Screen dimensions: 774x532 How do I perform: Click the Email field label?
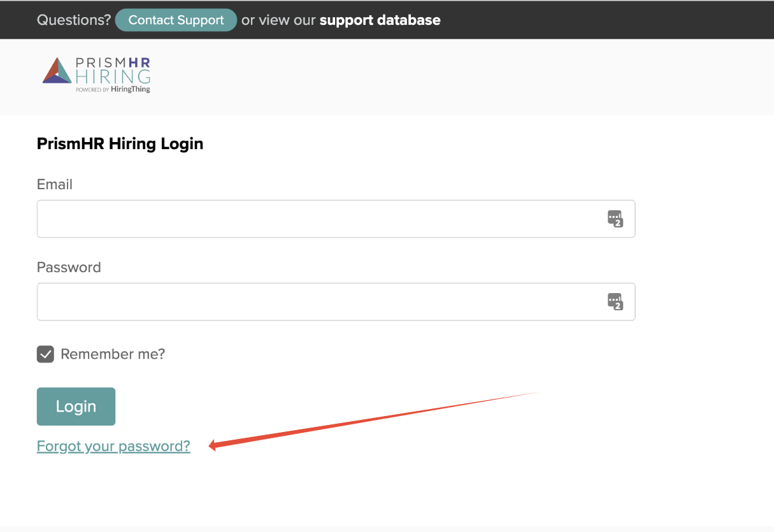point(55,185)
